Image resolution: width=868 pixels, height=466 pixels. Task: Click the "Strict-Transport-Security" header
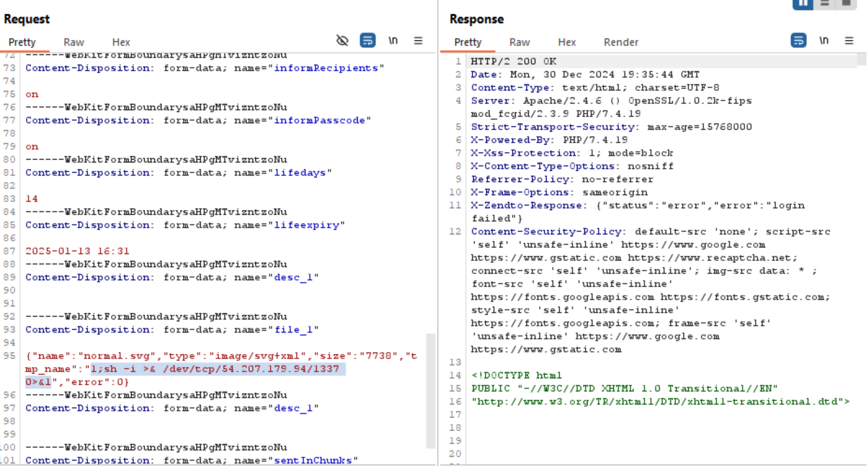tap(553, 126)
